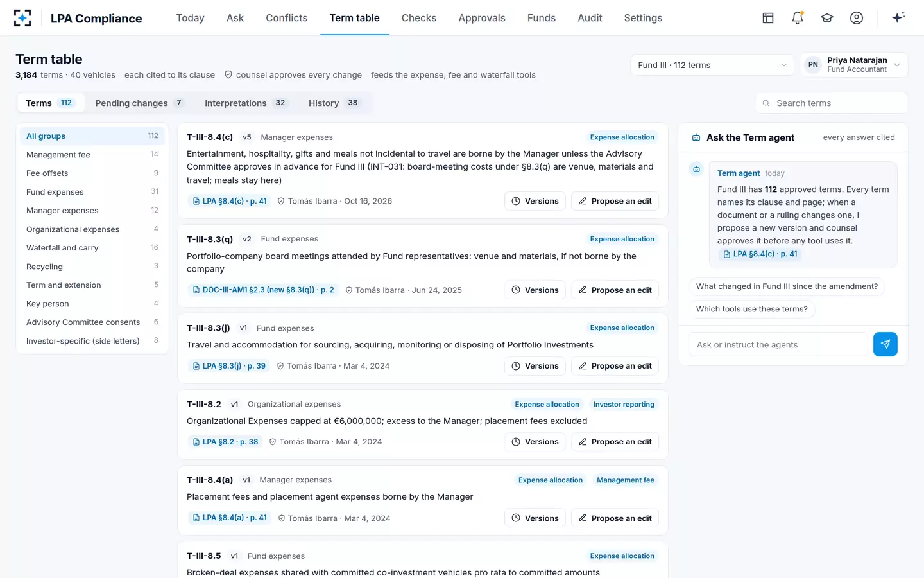The image size is (924, 578).
Task: Click the Ask or instruct the agents field
Action: [778, 344]
